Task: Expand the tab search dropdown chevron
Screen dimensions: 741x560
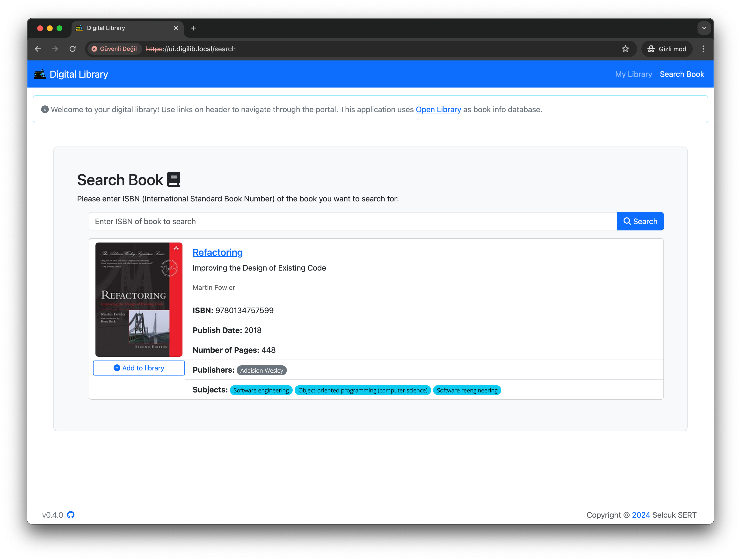Action: 704,28
